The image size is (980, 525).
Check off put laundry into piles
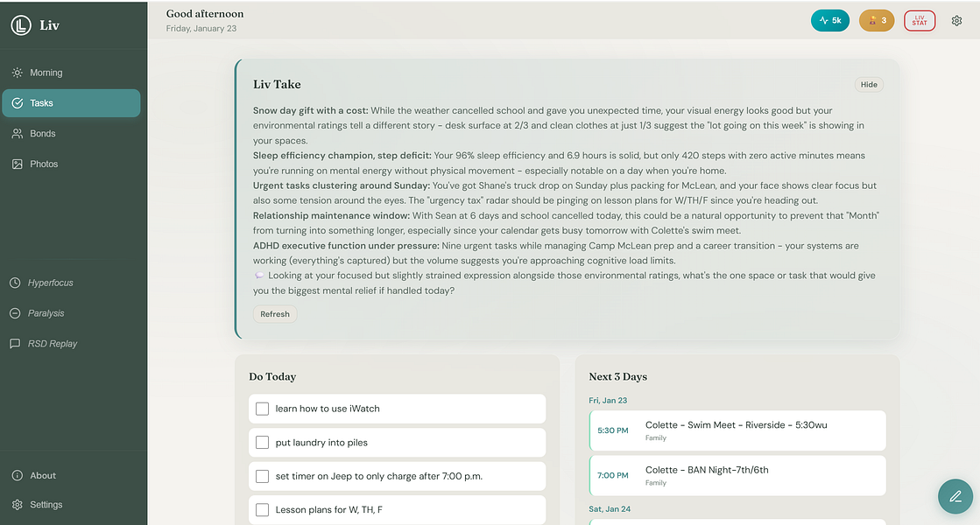(263, 443)
